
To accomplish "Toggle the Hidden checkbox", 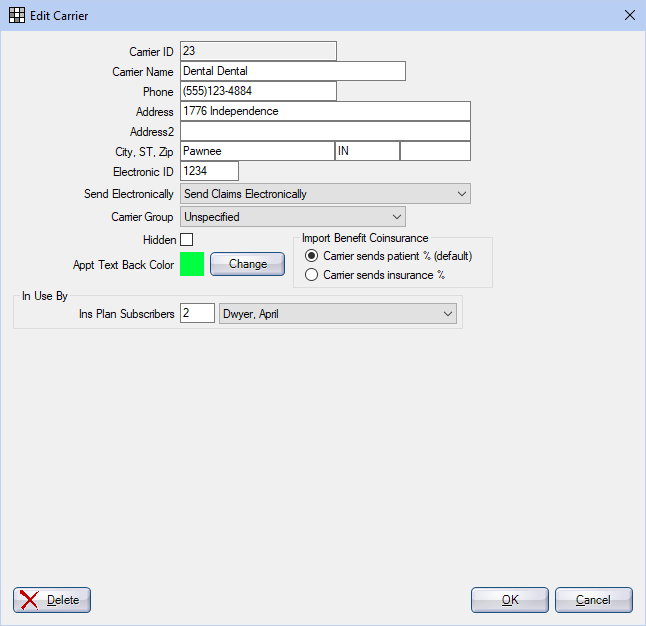I will (187, 239).
